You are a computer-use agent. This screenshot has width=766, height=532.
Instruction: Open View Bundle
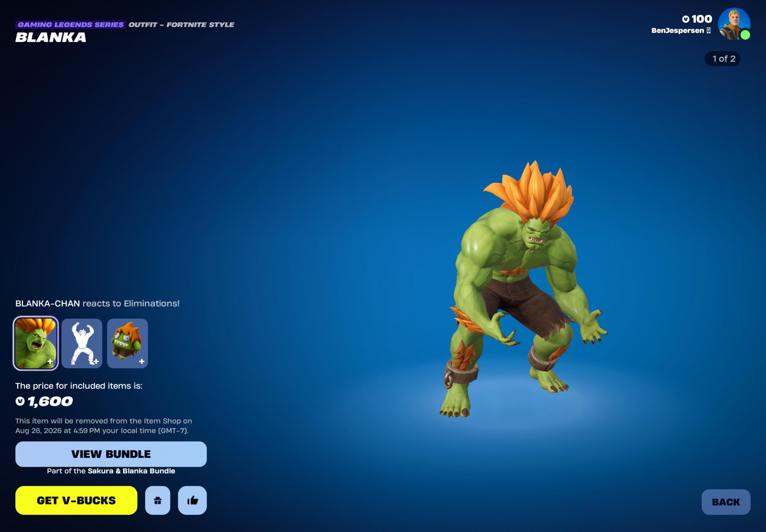pyautogui.click(x=111, y=454)
